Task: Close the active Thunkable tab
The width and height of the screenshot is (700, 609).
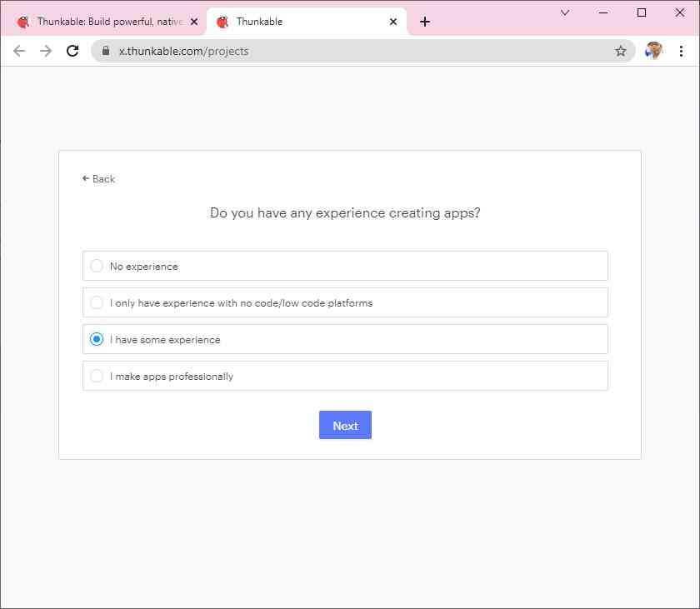Action: click(392, 22)
